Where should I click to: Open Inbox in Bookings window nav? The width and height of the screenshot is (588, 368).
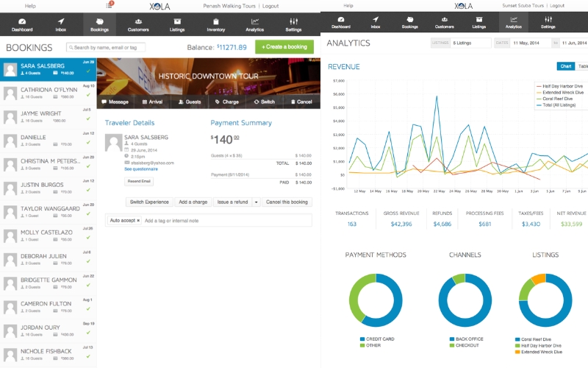click(61, 25)
